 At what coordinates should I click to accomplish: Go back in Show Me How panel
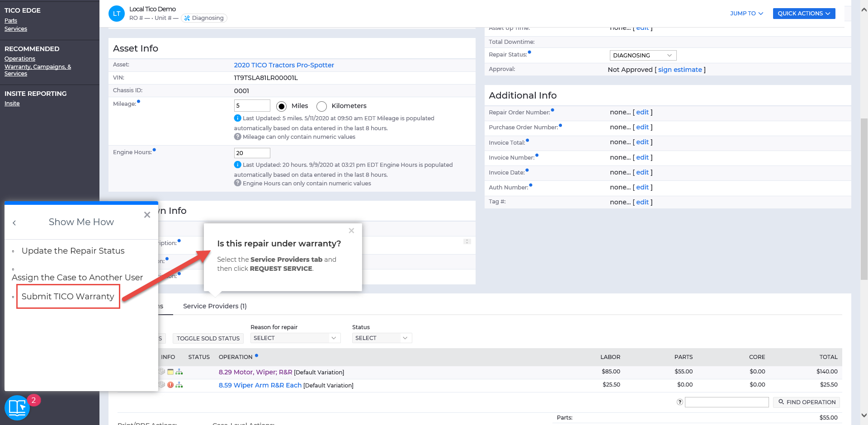(x=14, y=222)
